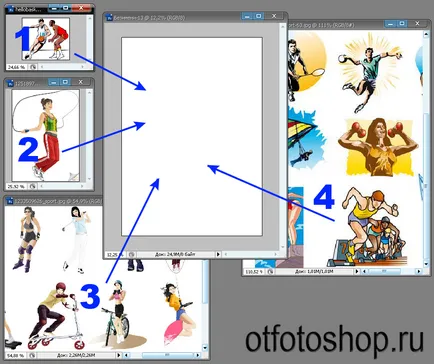Click up scroll arrow in sport-53.jpg window
The image size is (434, 364).
[426, 34]
